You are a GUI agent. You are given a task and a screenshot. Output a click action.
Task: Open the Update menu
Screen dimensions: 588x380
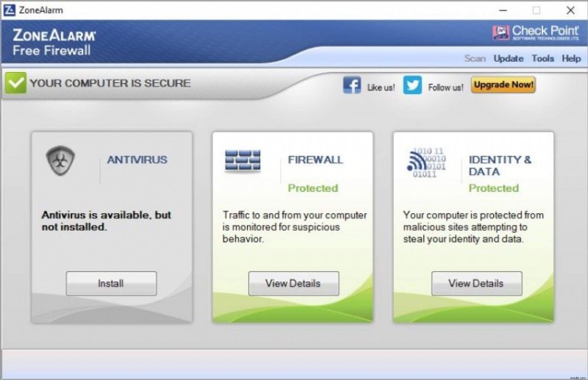coord(509,59)
